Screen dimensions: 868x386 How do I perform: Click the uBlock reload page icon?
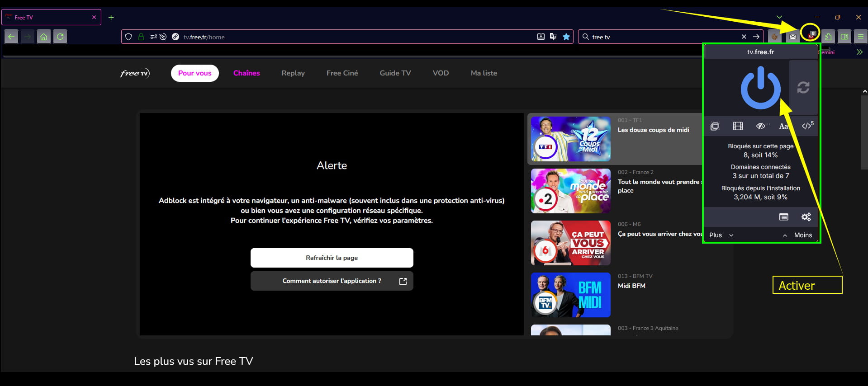(x=803, y=87)
